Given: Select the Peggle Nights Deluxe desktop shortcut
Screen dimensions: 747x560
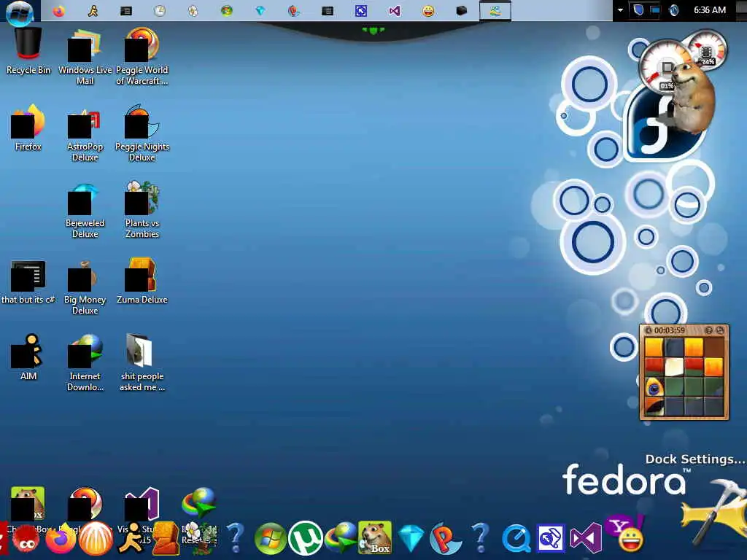Looking at the screenshot, I should tap(142, 133).
